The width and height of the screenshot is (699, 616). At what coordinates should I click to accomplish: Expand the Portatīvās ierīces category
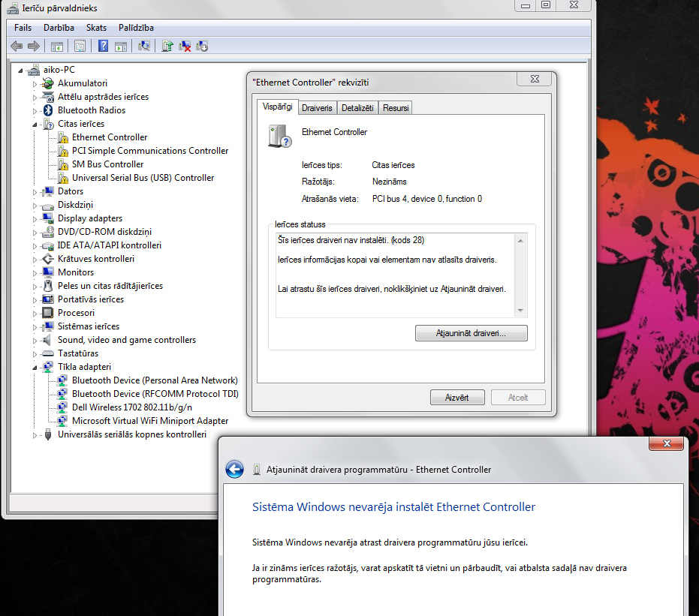(35, 300)
